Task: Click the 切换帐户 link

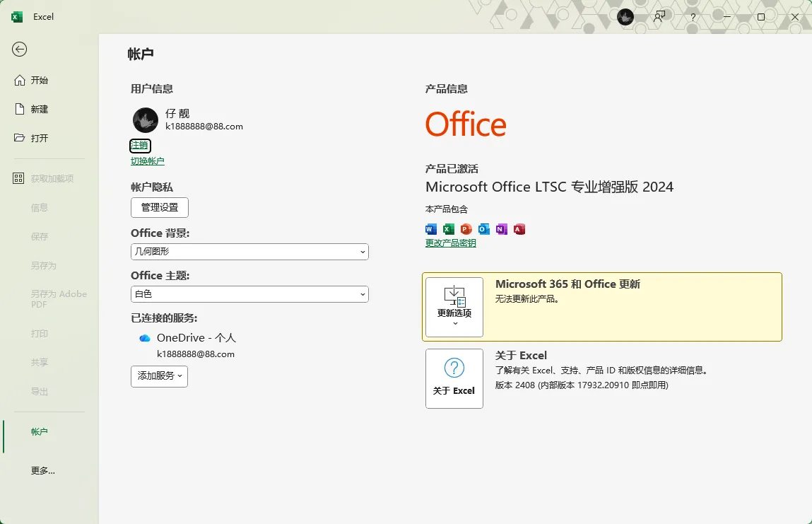Action: [148, 161]
